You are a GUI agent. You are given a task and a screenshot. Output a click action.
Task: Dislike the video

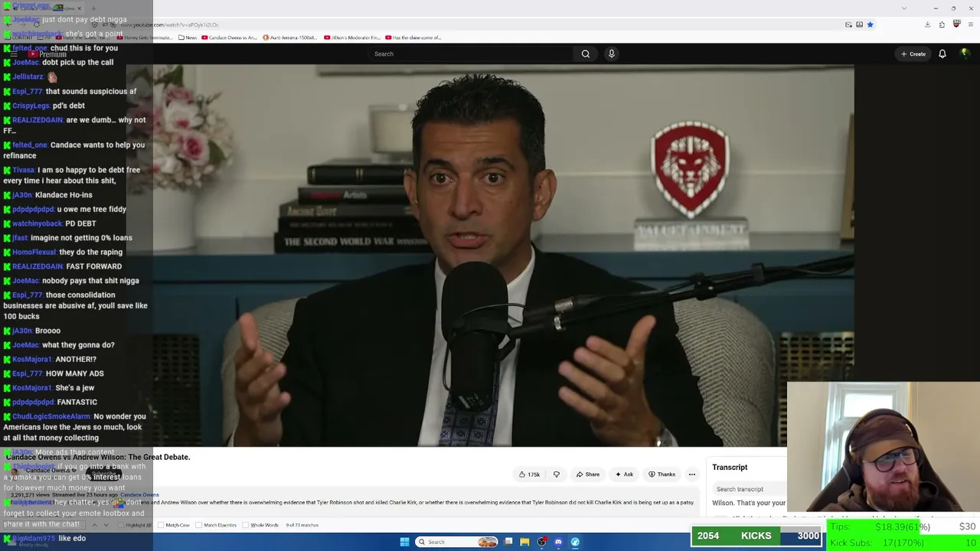click(557, 474)
